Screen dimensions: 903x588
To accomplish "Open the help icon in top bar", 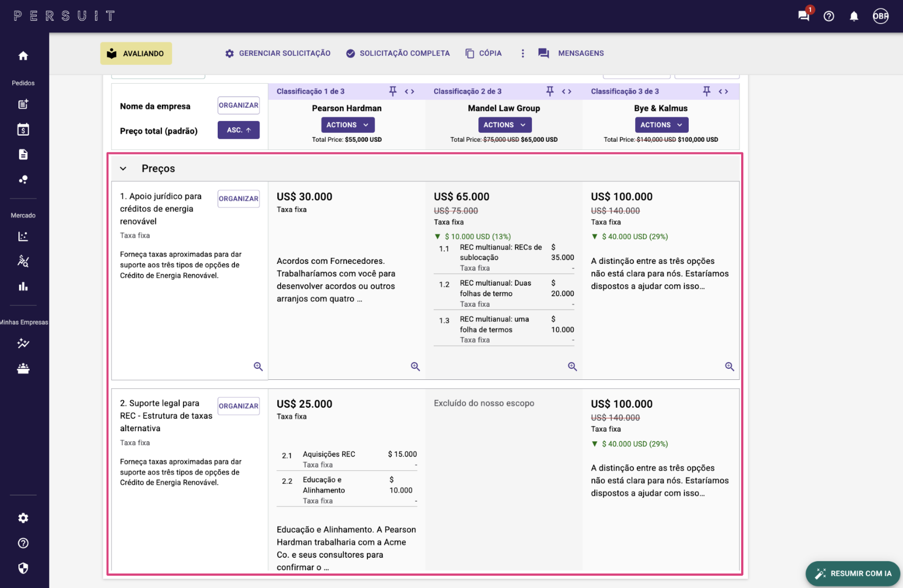I will click(x=829, y=16).
